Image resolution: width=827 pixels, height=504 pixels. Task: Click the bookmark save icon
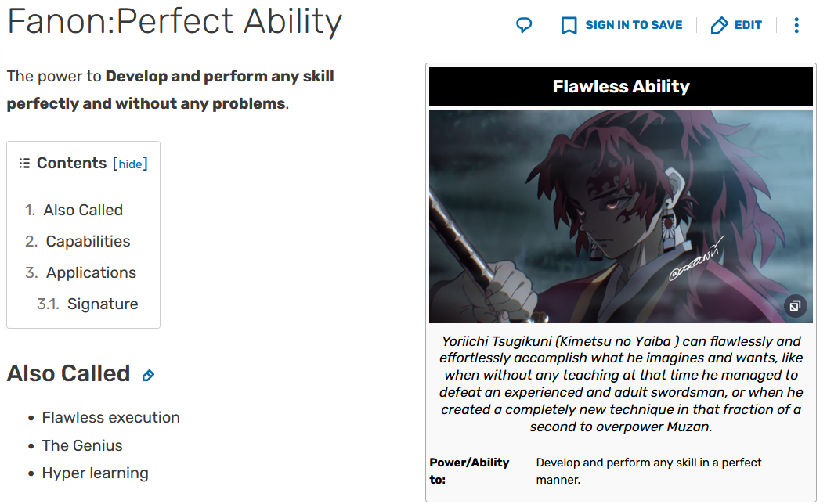[569, 25]
